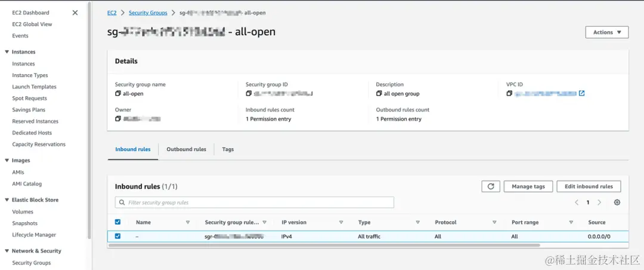Open Spot Requests in sidebar

30,99
